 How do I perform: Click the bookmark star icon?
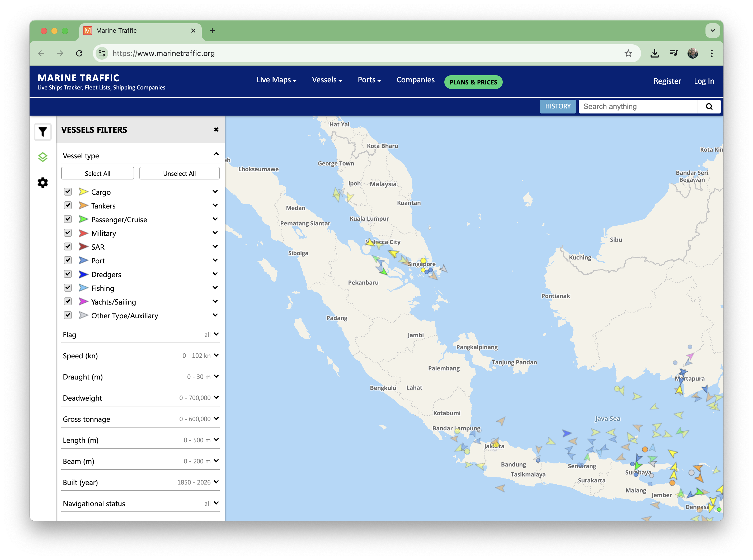point(629,53)
